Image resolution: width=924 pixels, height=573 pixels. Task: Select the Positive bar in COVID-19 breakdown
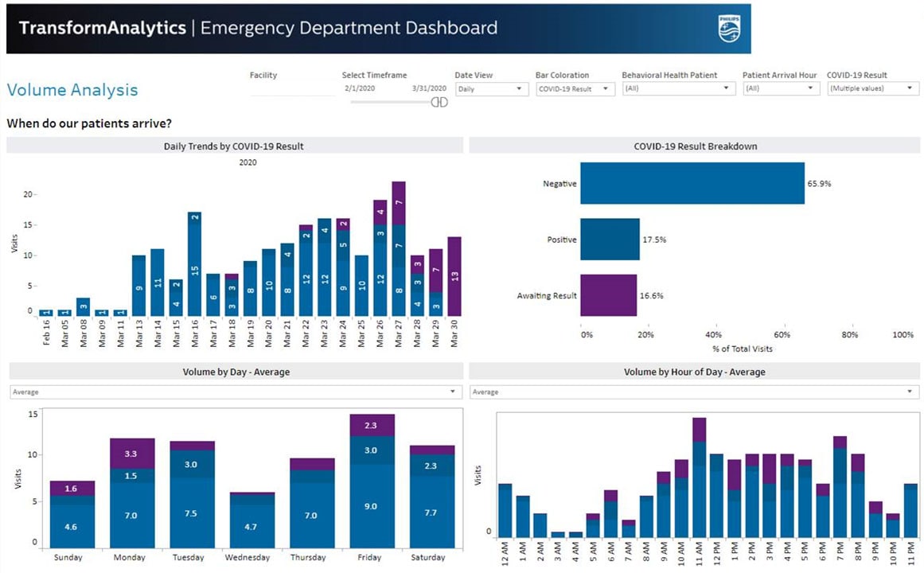pos(609,239)
